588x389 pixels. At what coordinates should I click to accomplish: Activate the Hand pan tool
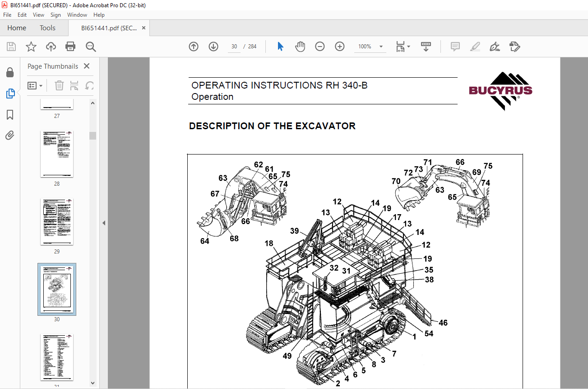click(300, 47)
